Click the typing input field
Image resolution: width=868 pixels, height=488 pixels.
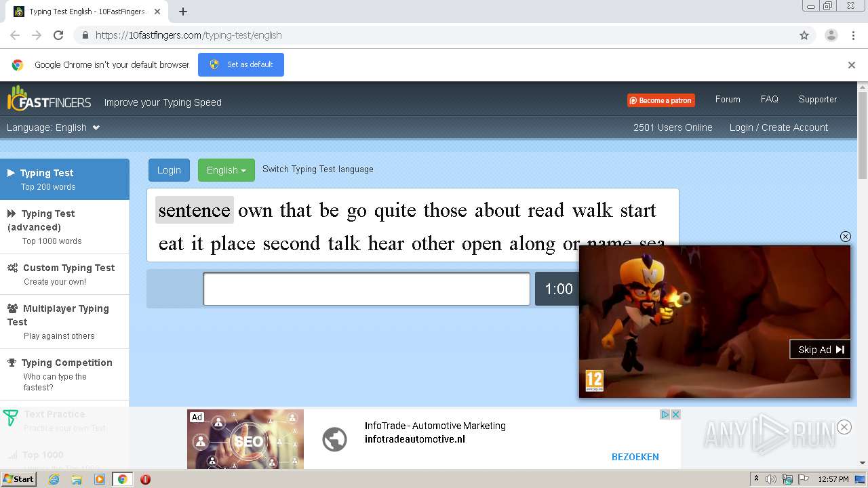point(366,289)
